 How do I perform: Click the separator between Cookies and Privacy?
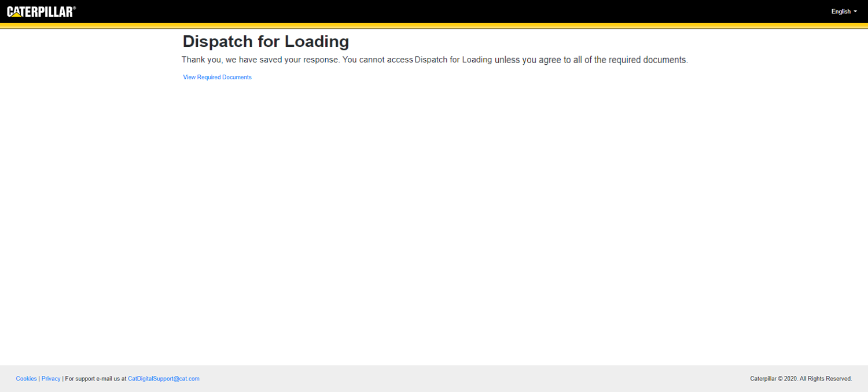point(39,379)
